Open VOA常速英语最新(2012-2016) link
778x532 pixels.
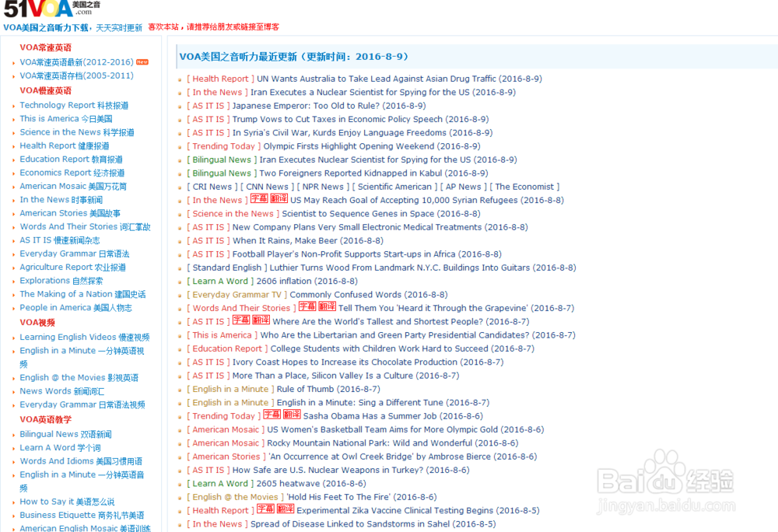(x=76, y=62)
